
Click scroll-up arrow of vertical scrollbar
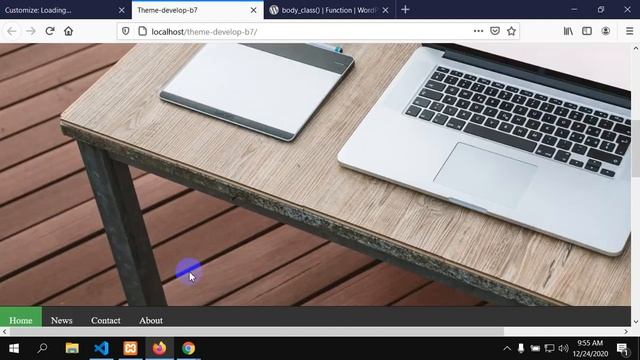click(x=636, y=48)
